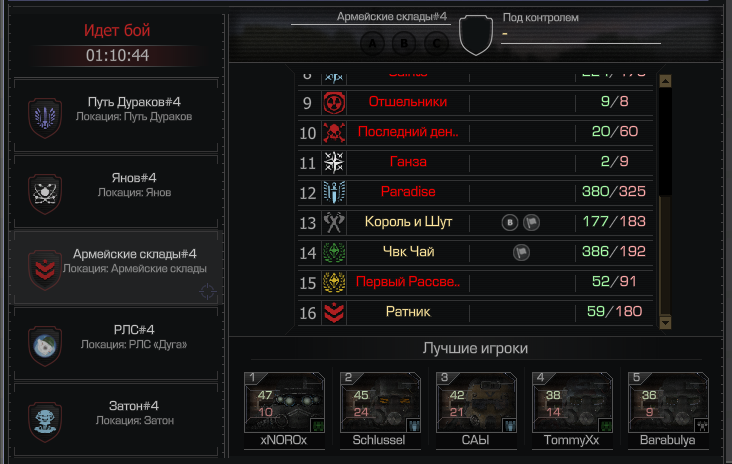Open the Путь Дураков#4 battle entry
732x464 pixels.
point(116,115)
